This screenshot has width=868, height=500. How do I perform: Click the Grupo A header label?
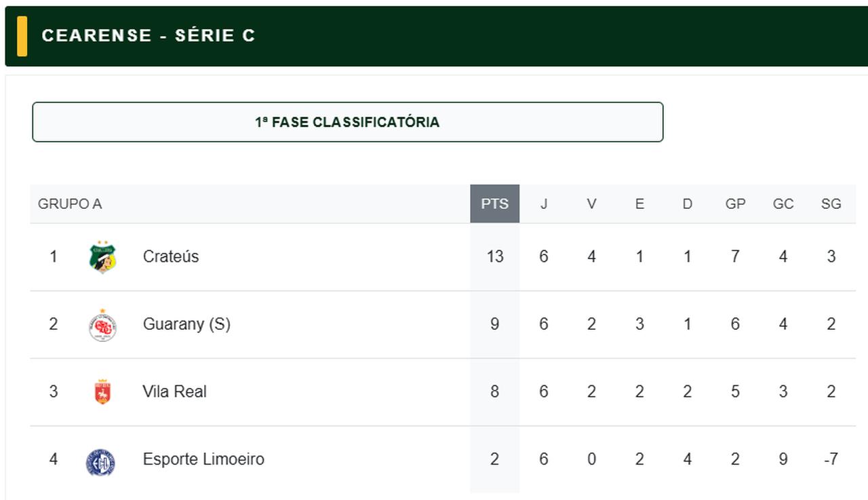[x=70, y=204]
